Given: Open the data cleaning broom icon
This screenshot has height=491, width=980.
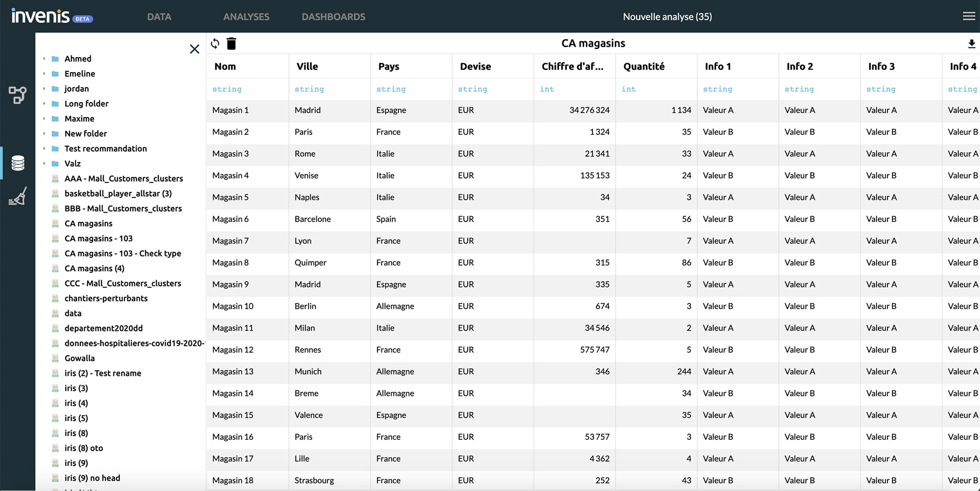Looking at the screenshot, I should click(18, 196).
